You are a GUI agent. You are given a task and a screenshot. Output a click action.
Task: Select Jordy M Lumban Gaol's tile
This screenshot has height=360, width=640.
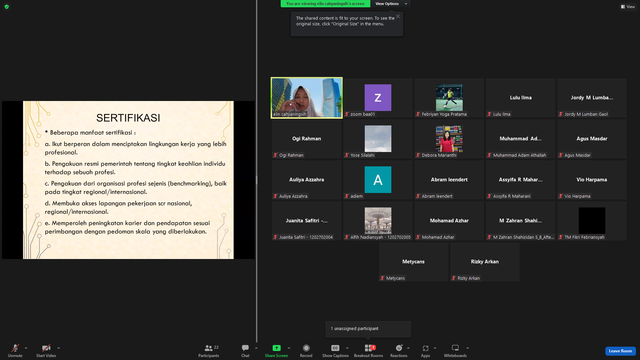591,98
